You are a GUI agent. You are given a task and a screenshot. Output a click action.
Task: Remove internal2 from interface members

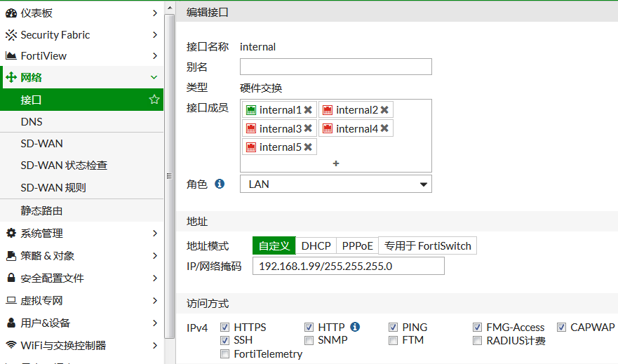click(x=384, y=110)
